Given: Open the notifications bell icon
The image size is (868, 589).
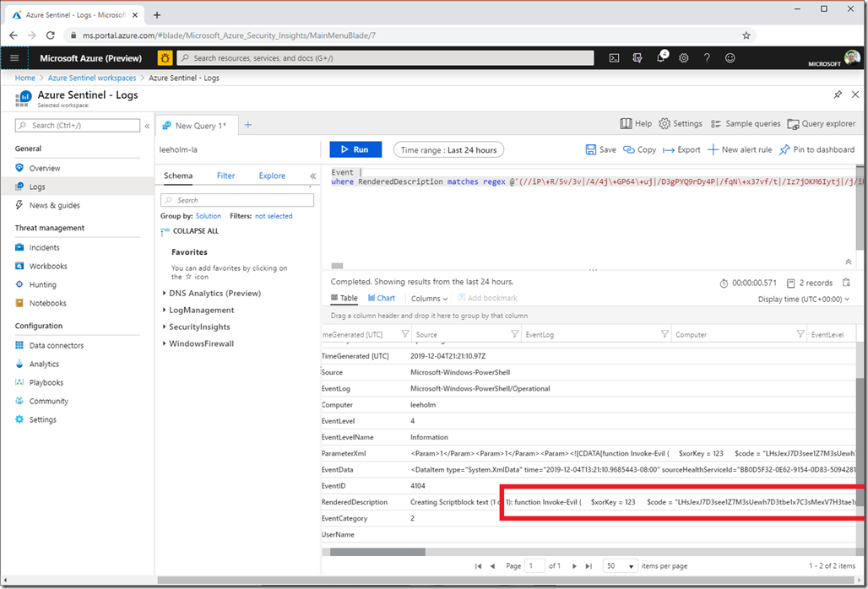Looking at the screenshot, I should pos(661,57).
